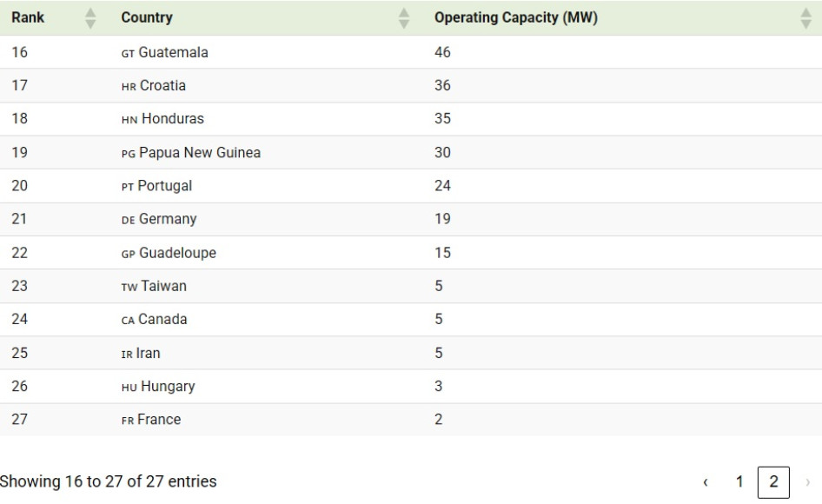
Task: Click the Guadeloupe entry
Action: pos(177,253)
